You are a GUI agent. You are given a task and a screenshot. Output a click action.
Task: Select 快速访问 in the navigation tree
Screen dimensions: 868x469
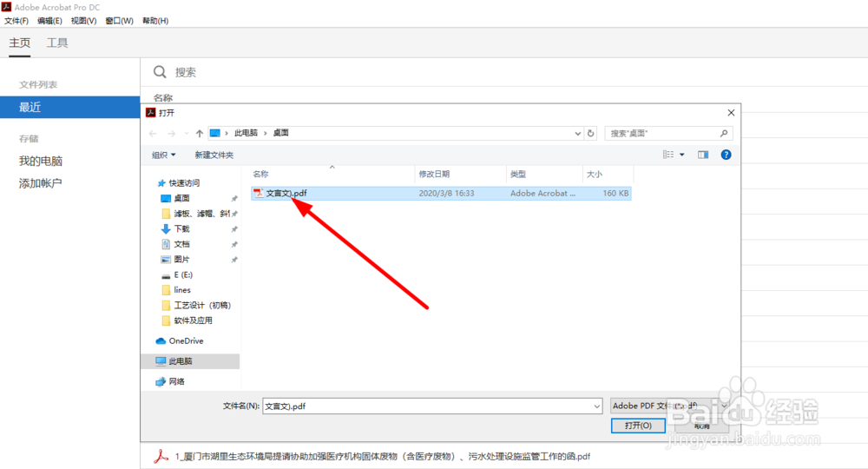[x=184, y=182]
